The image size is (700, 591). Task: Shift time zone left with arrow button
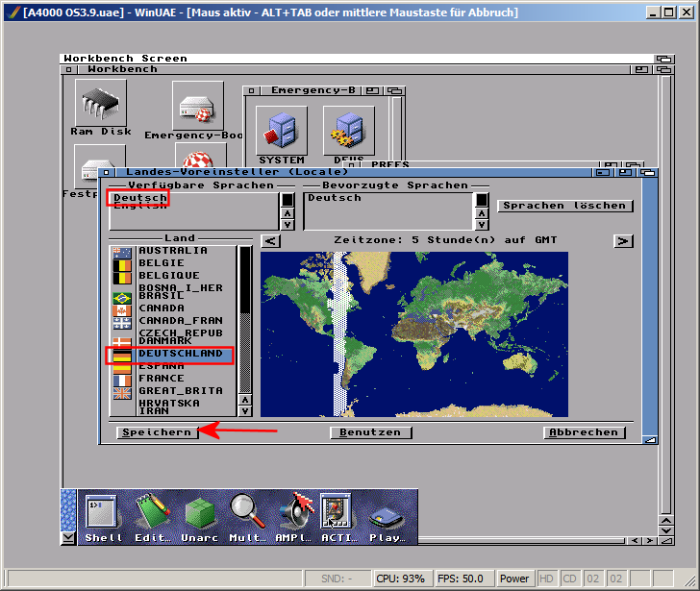[x=270, y=241]
